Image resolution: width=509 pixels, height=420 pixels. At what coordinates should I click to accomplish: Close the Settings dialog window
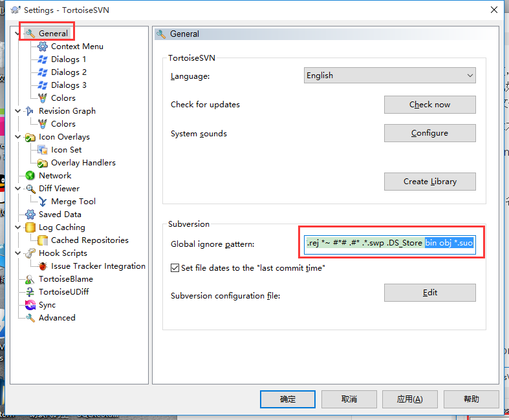click(493, 10)
